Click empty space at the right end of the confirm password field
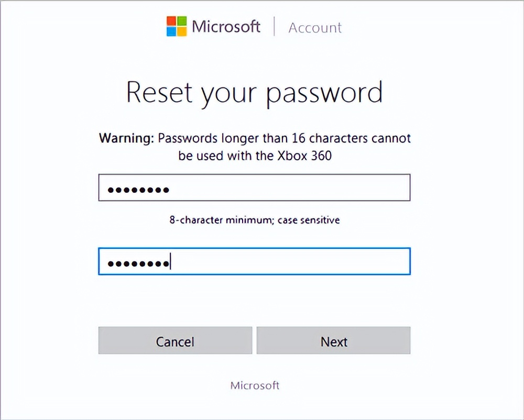Screen dimensions: 524x420 (x=388, y=261)
